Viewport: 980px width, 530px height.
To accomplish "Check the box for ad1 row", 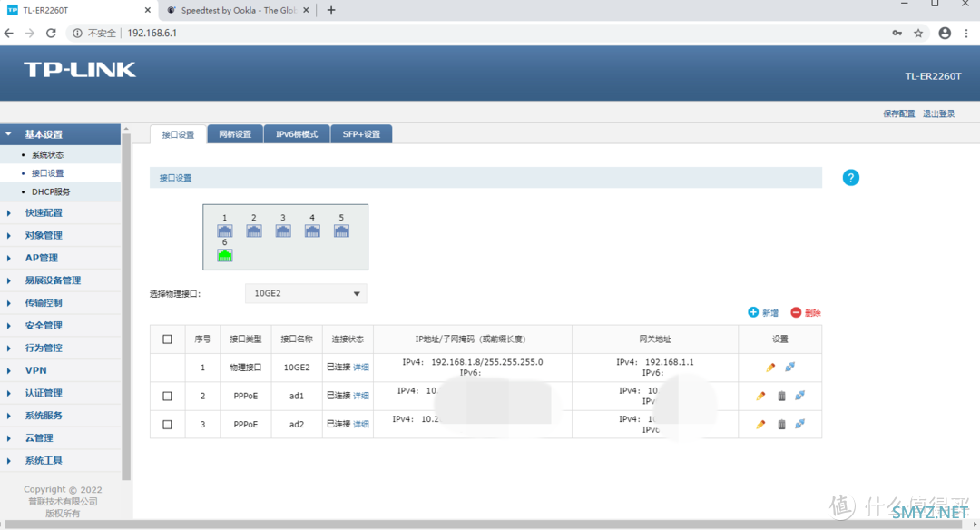I will click(x=167, y=397).
